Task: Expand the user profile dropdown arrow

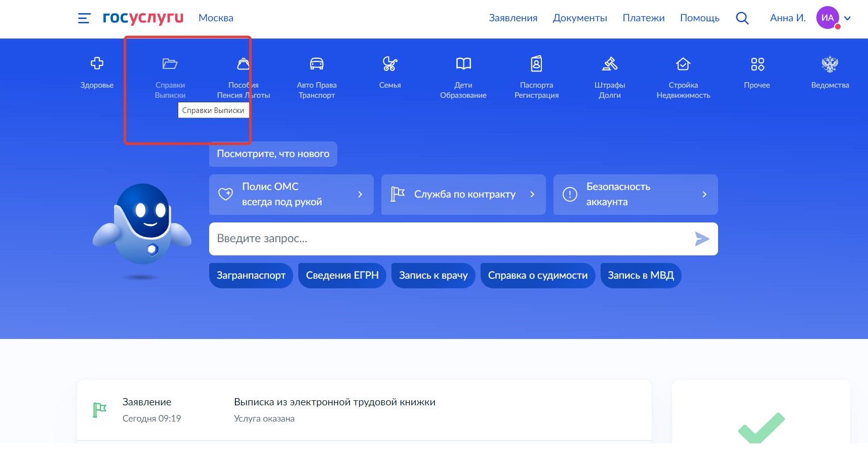Action: tap(847, 18)
